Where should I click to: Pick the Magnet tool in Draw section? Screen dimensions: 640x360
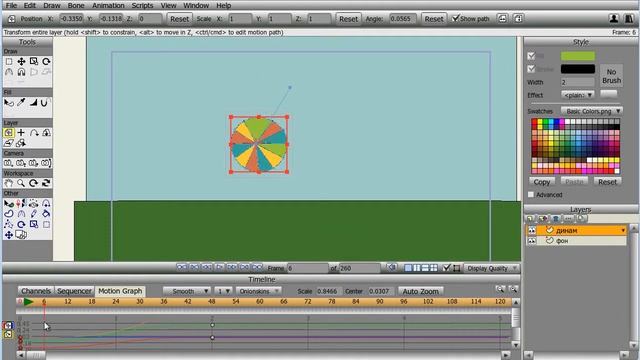tap(21, 72)
